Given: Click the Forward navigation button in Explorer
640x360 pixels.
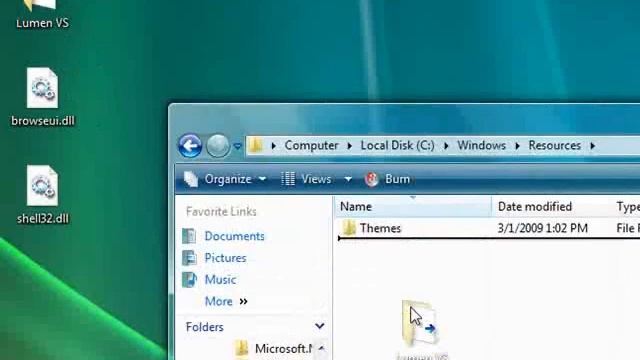Looking at the screenshot, I should pyautogui.click(x=218, y=146).
